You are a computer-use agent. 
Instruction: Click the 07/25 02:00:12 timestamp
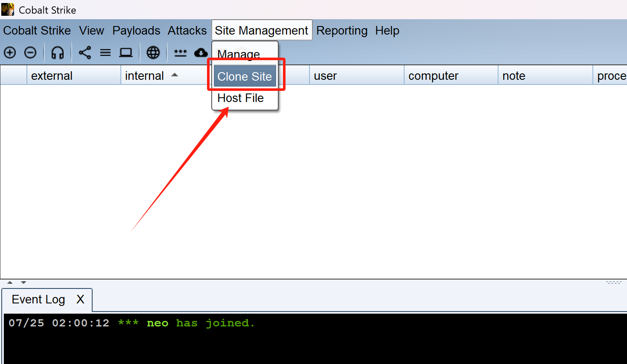[59, 323]
